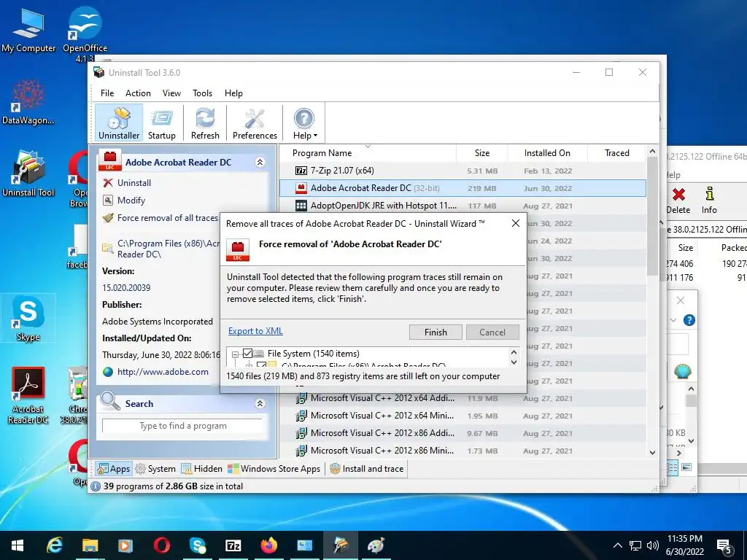Screen dimensions: 747x560
Task: Open the File menu
Action: [x=107, y=93]
